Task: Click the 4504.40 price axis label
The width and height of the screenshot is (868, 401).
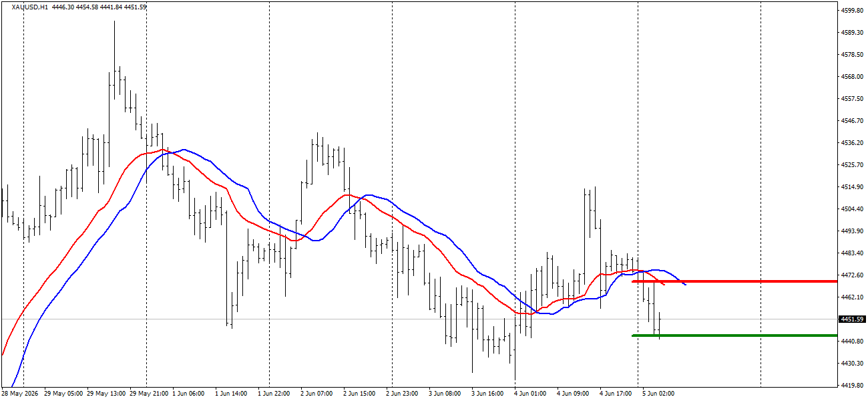Action: (852, 209)
